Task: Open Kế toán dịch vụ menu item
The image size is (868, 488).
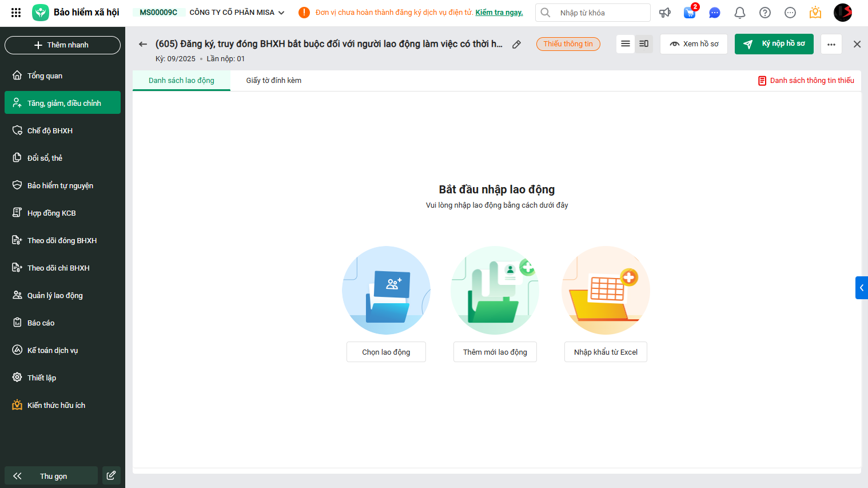Action: (62, 350)
